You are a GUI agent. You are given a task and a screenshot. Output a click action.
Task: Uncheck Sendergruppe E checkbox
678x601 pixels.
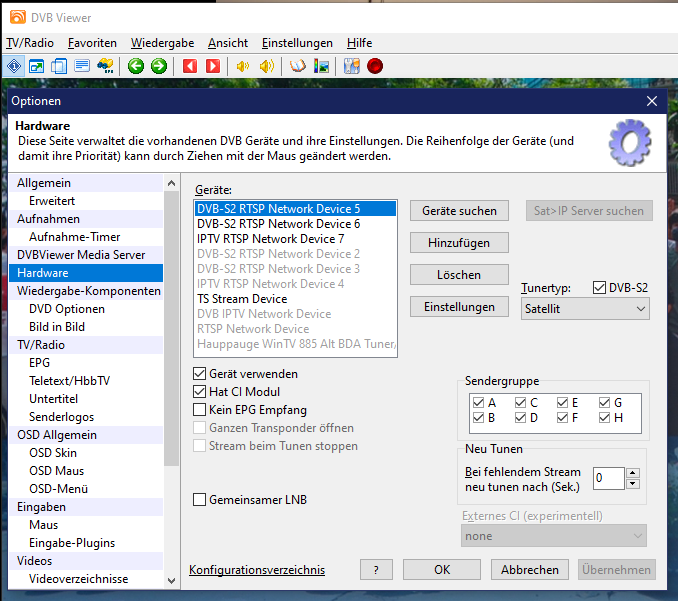coord(563,403)
